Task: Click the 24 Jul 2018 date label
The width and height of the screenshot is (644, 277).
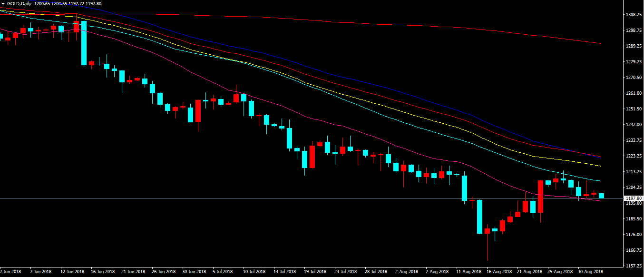Action: point(346,272)
